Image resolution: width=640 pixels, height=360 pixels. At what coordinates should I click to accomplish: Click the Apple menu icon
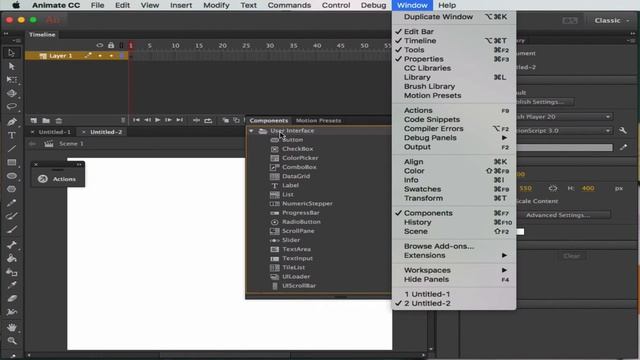(16, 5)
